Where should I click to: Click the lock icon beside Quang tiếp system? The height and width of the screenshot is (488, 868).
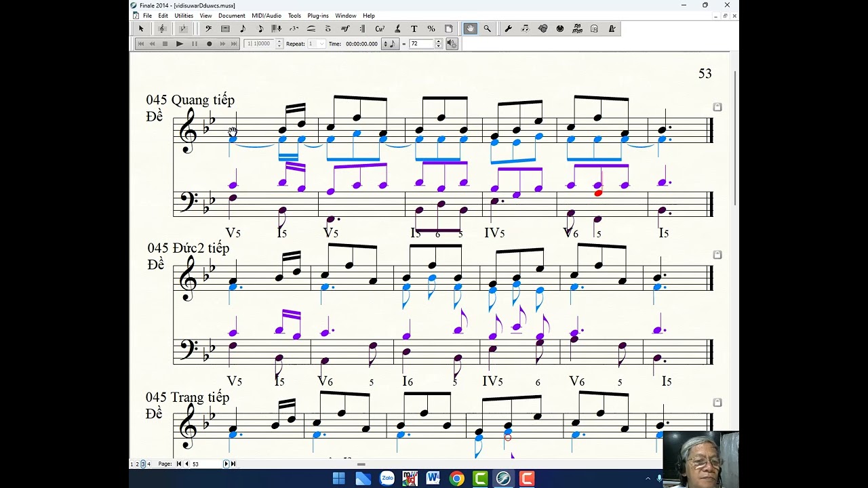717,107
